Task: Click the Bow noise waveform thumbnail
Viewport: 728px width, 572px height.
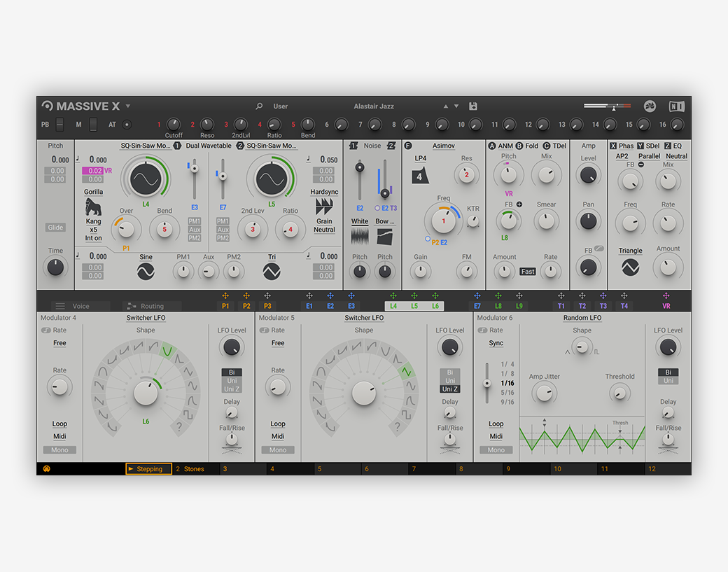Action: 385,237
